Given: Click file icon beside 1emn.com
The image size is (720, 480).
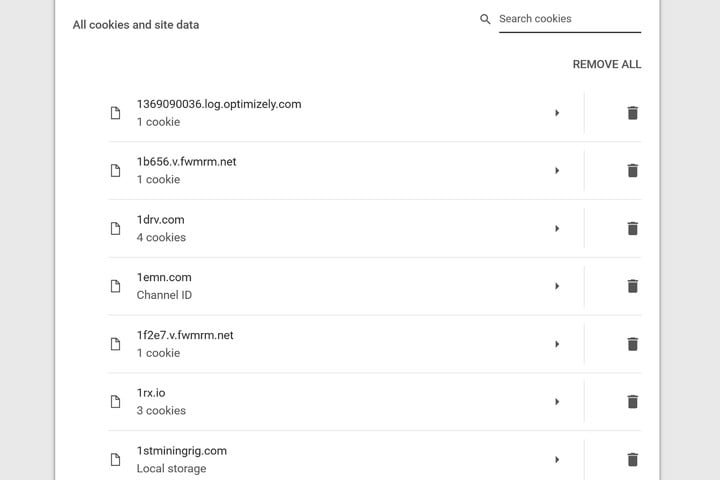Looking at the screenshot, I should tap(115, 286).
